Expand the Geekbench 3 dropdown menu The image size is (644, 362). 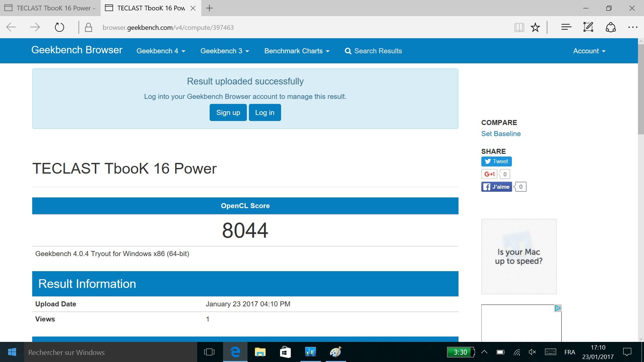pos(224,51)
